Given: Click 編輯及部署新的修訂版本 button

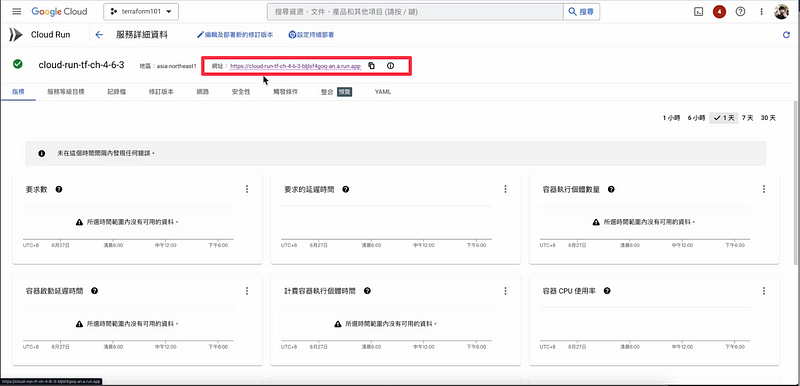Looking at the screenshot, I should pyautogui.click(x=235, y=35).
